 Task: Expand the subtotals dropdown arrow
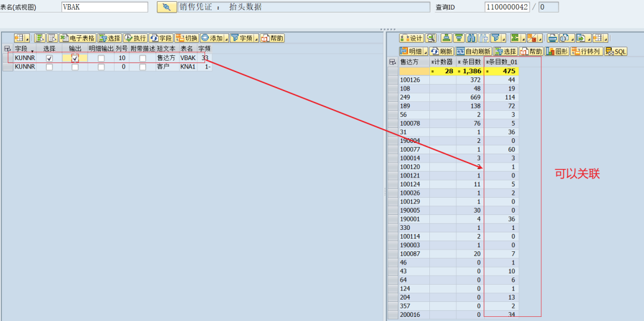(540, 38)
